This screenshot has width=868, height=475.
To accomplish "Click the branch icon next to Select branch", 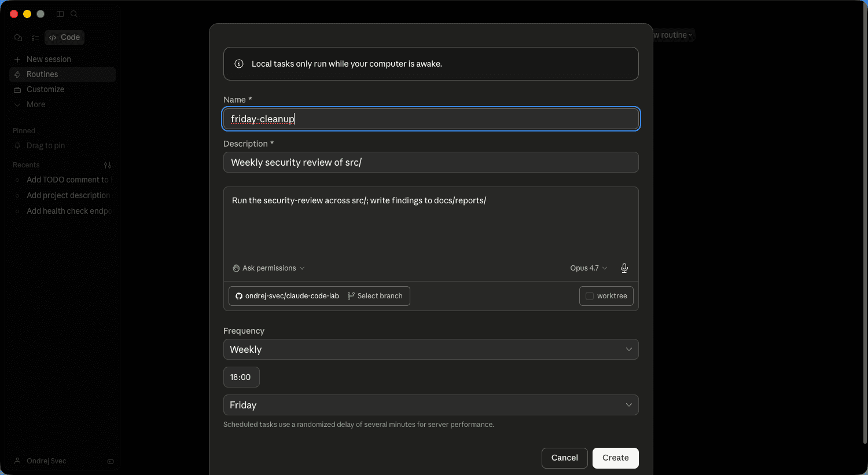I will pyautogui.click(x=351, y=295).
